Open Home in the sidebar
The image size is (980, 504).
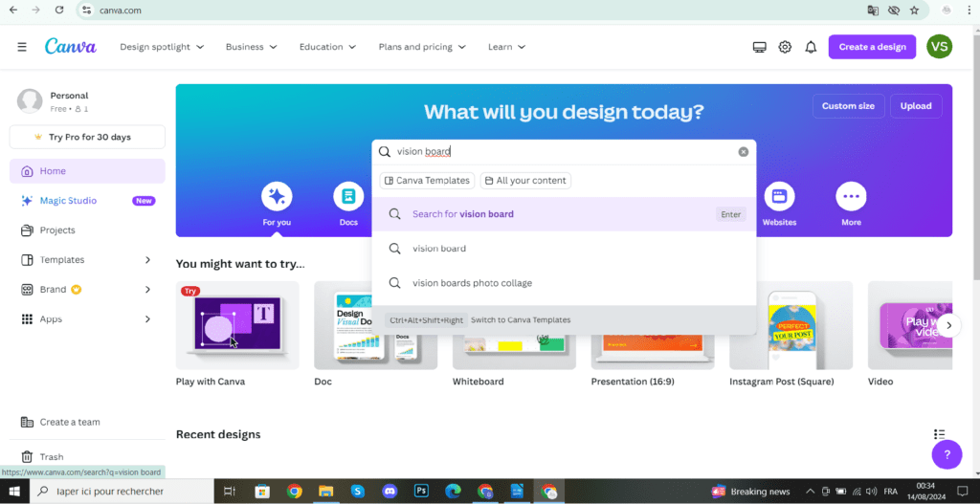pos(87,171)
